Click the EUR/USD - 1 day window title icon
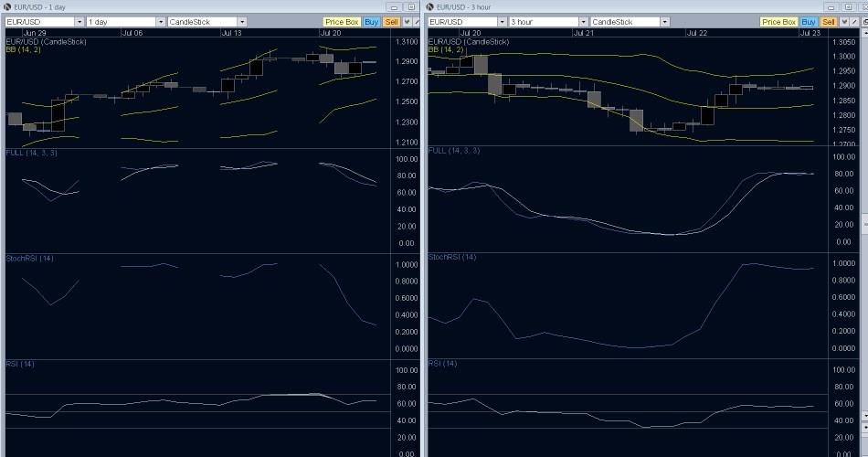This screenshot has width=868, height=457. (x=7, y=6)
